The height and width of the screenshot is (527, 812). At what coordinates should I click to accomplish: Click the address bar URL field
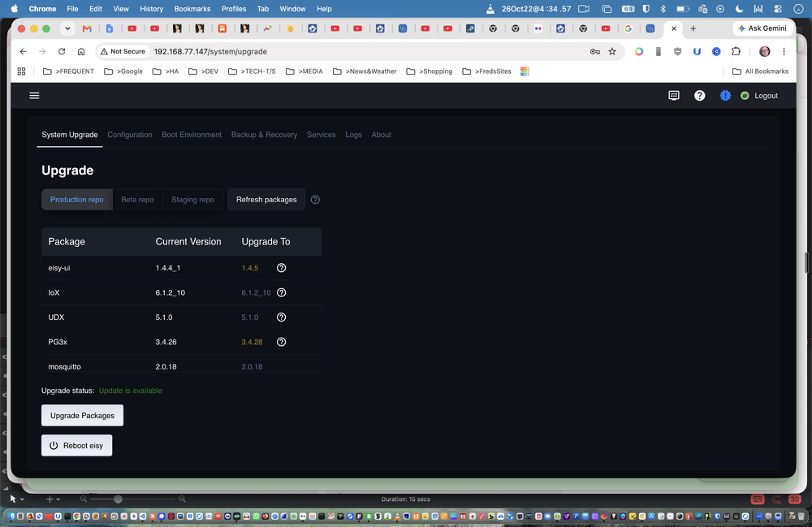point(362,51)
